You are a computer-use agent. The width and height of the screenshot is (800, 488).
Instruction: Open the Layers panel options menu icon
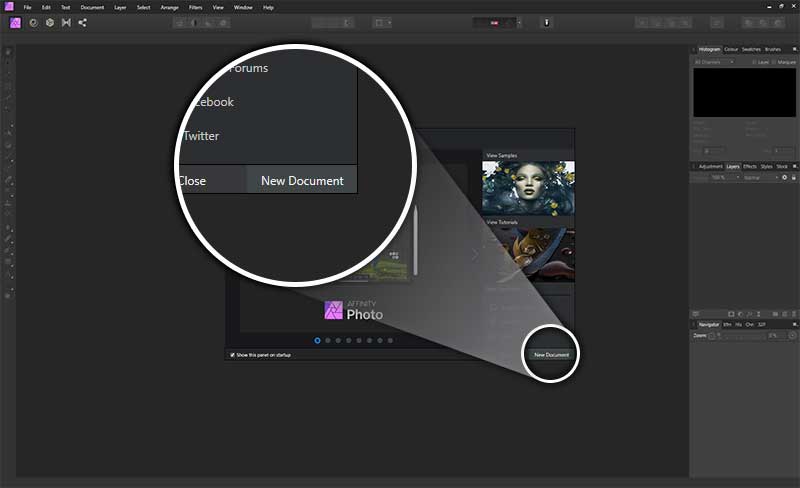click(x=794, y=166)
